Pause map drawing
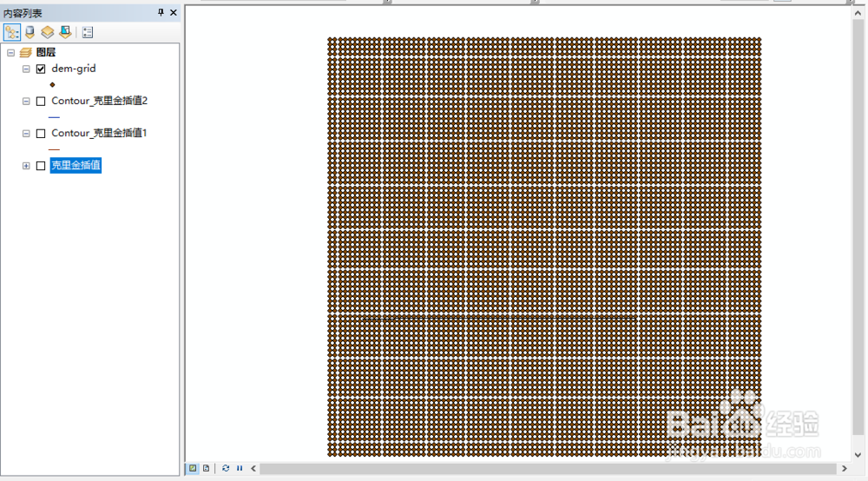Image resolution: width=868 pixels, height=481 pixels. pos(240,468)
